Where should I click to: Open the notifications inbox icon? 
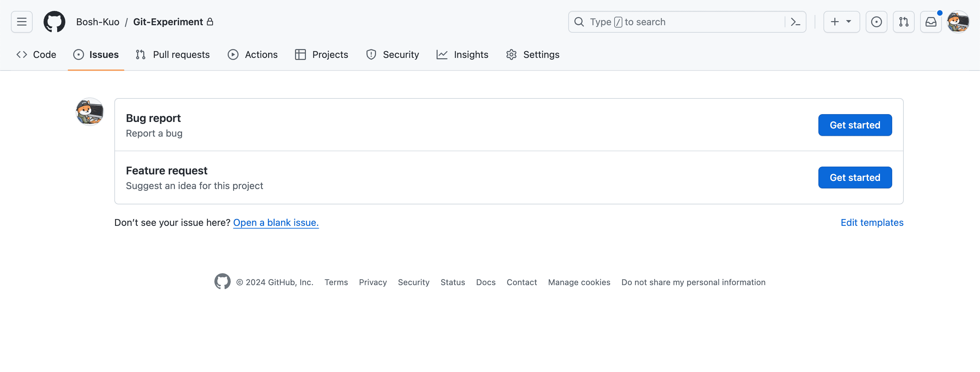coord(931,22)
